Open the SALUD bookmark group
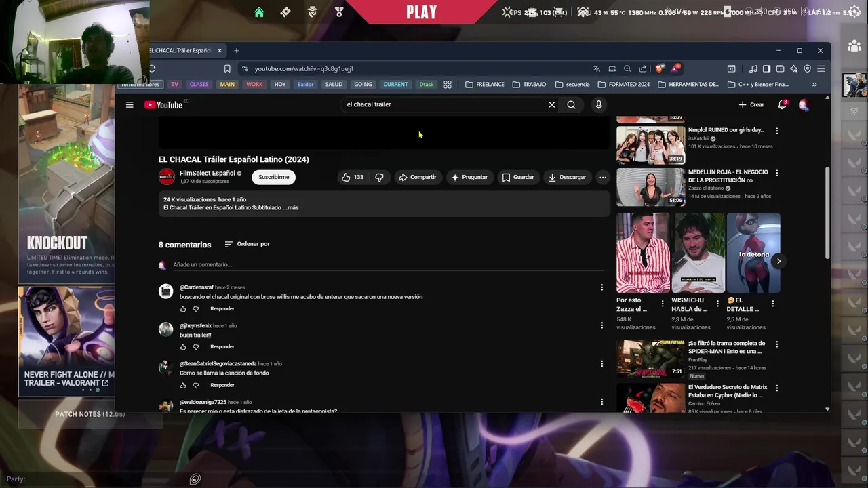 point(334,85)
